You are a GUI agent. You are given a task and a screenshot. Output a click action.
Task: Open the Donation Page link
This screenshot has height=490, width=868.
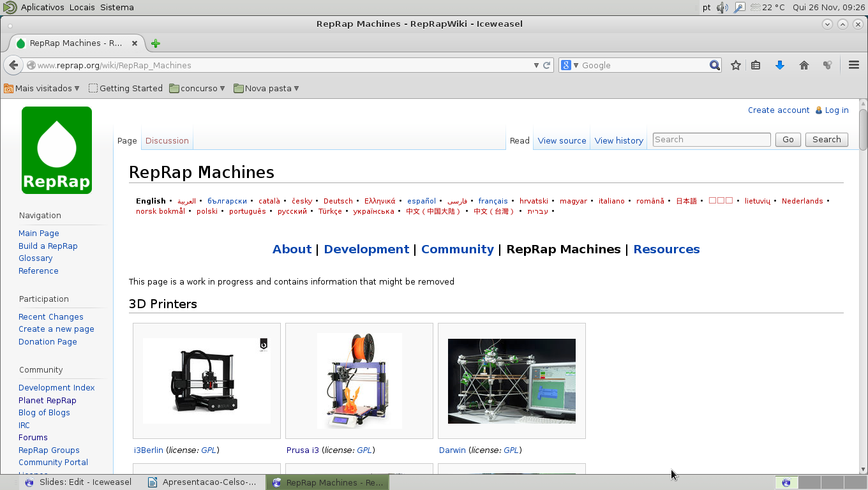pos(48,342)
